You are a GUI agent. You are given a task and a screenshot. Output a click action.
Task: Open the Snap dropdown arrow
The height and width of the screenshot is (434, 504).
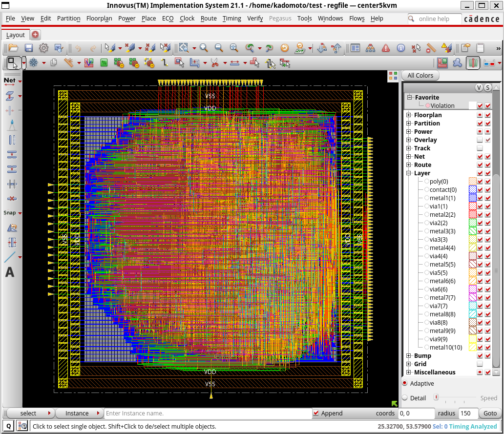point(20,213)
